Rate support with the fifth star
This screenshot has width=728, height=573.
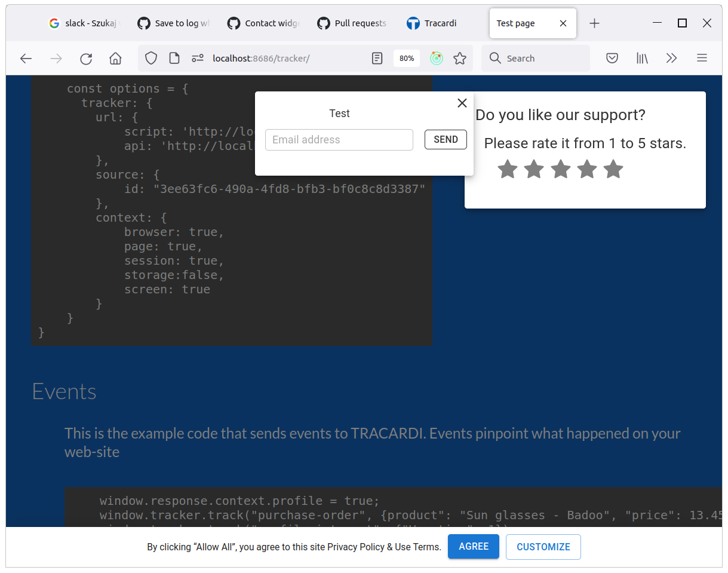coord(613,169)
